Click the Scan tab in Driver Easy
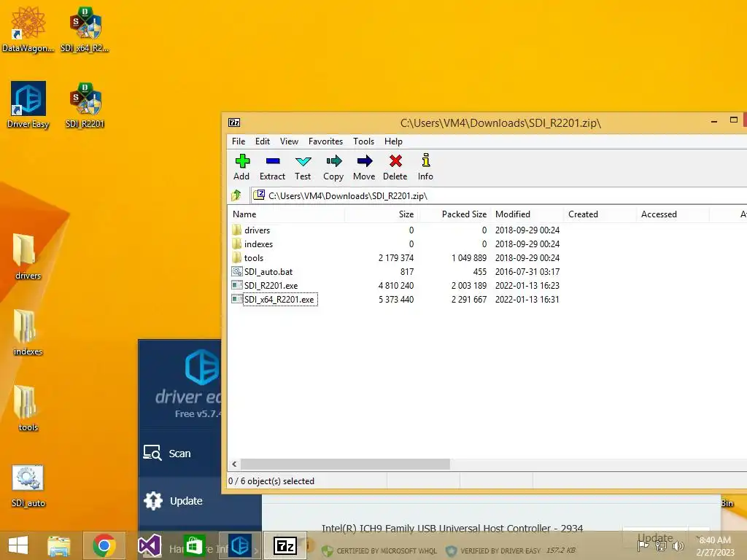 (x=179, y=454)
